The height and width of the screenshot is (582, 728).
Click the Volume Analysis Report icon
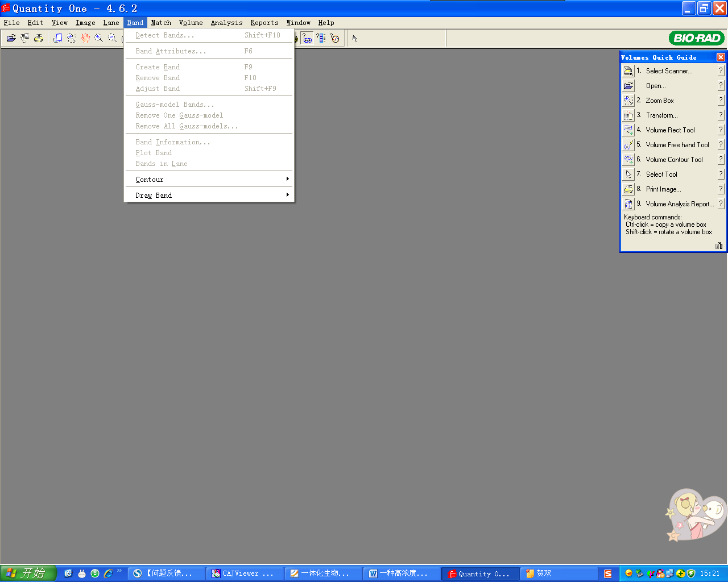click(628, 204)
